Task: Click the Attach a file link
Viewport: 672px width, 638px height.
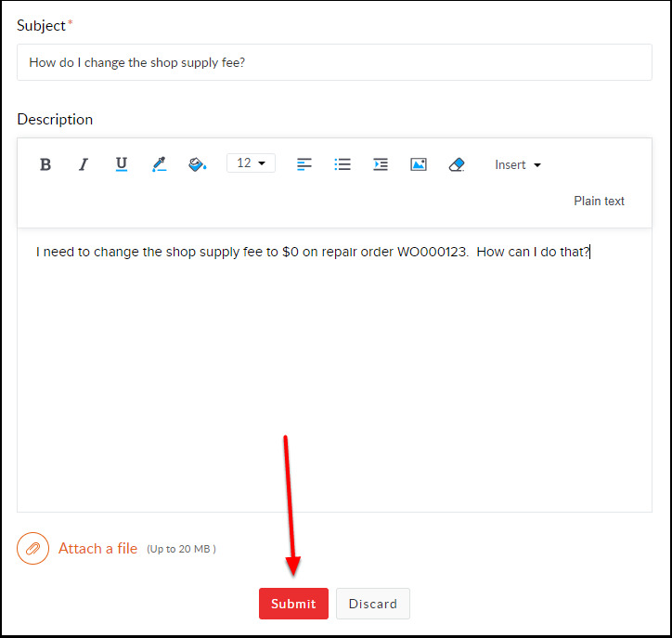Action: tap(97, 549)
